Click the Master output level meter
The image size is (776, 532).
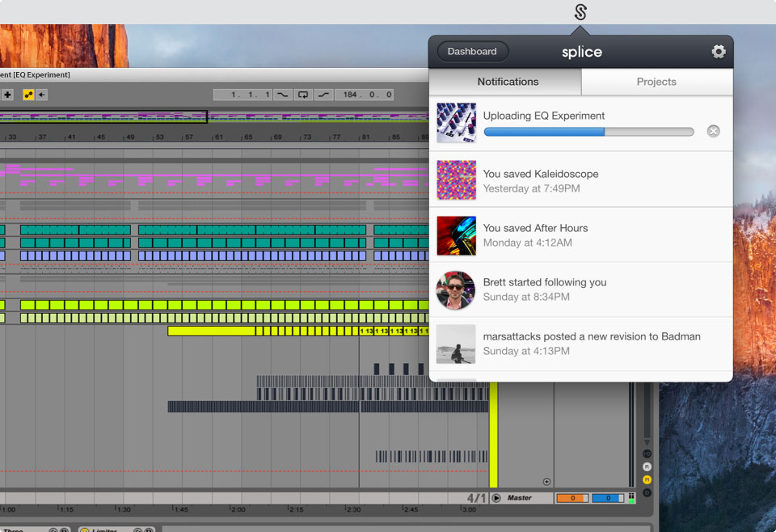coord(631,498)
